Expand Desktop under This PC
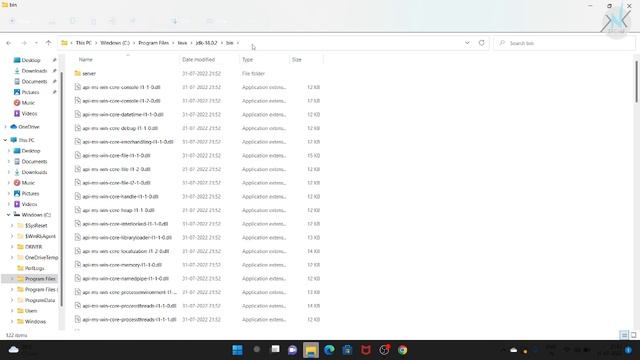 [9, 151]
